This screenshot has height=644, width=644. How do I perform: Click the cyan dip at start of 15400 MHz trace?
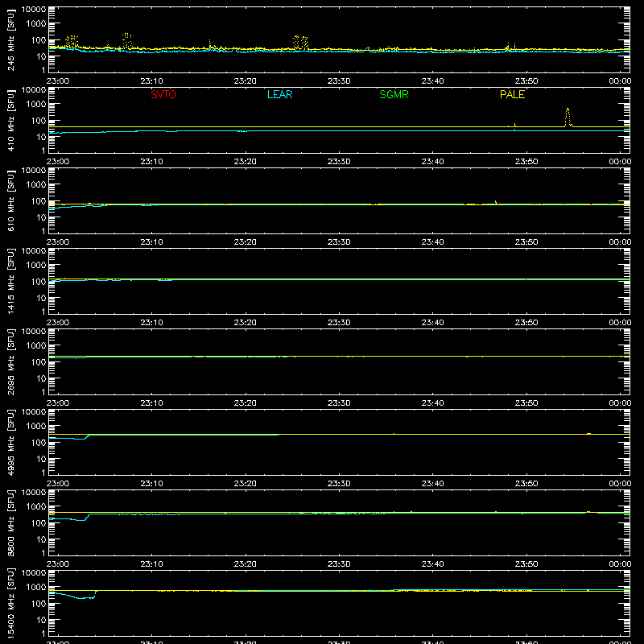click(82, 597)
